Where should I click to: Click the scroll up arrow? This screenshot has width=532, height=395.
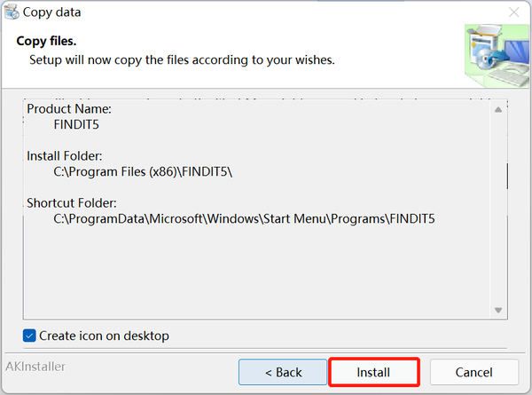tap(499, 107)
